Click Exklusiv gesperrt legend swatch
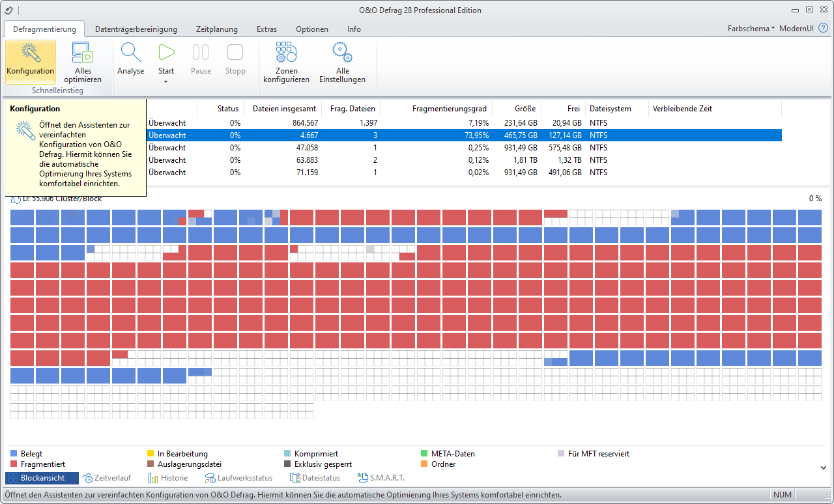The width and height of the screenshot is (834, 504). pos(287,464)
